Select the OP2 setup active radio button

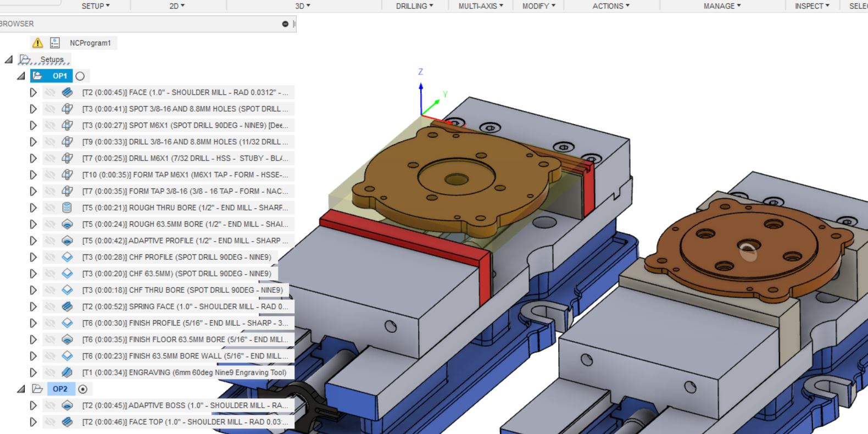[x=83, y=389]
